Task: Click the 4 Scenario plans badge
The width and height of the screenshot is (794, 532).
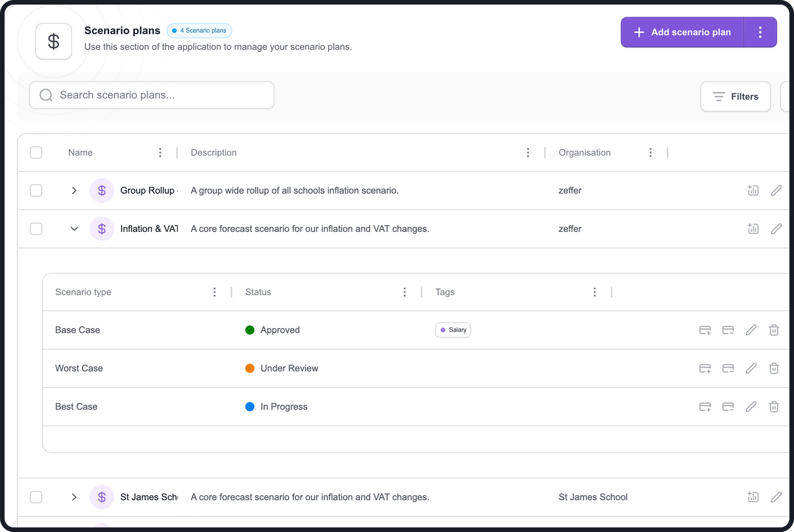Action: (199, 31)
